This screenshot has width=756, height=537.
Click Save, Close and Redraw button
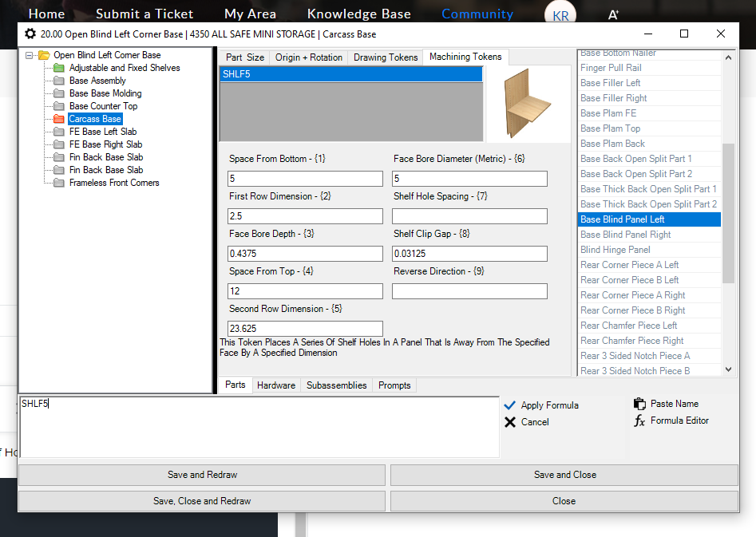[x=202, y=501]
